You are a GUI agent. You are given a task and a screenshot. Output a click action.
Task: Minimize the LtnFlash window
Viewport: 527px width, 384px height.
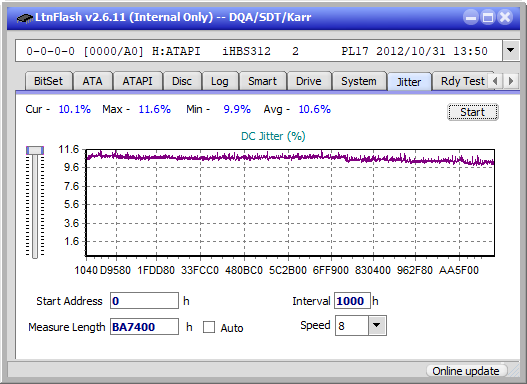pos(471,17)
